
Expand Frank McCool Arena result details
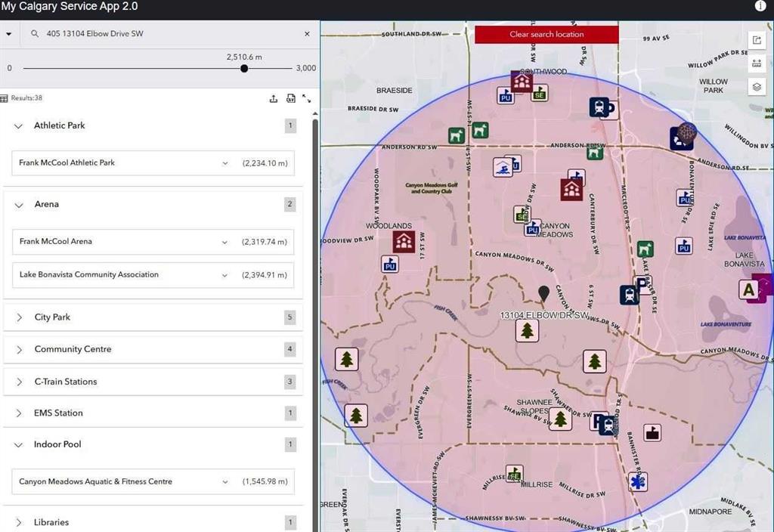[x=224, y=242]
